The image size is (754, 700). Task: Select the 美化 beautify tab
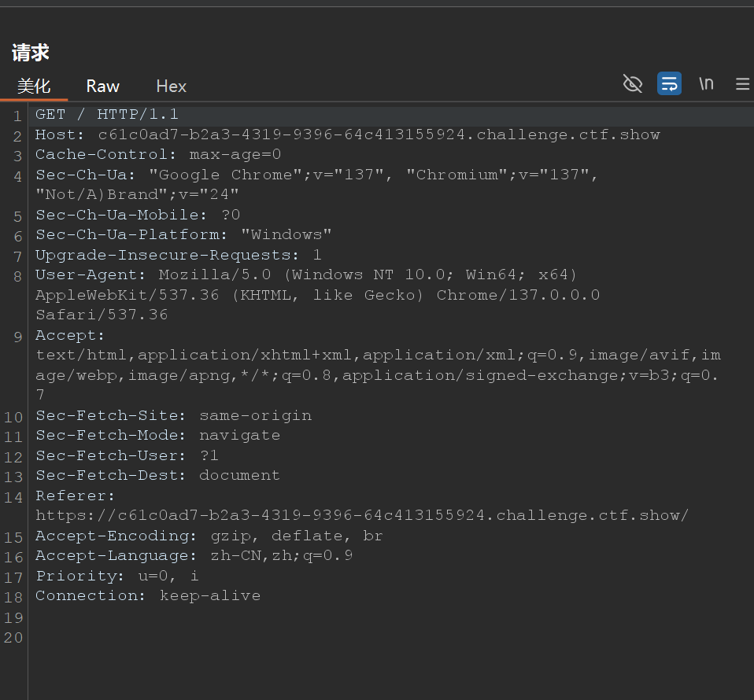coord(35,87)
